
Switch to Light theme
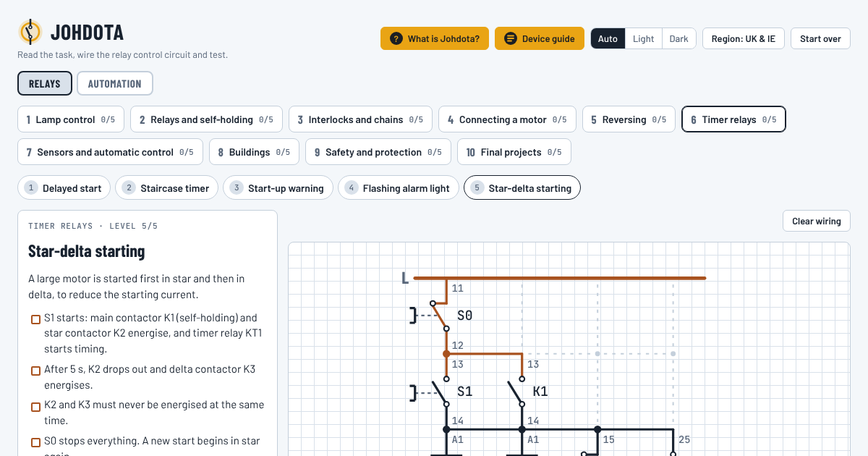tap(643, 38)
